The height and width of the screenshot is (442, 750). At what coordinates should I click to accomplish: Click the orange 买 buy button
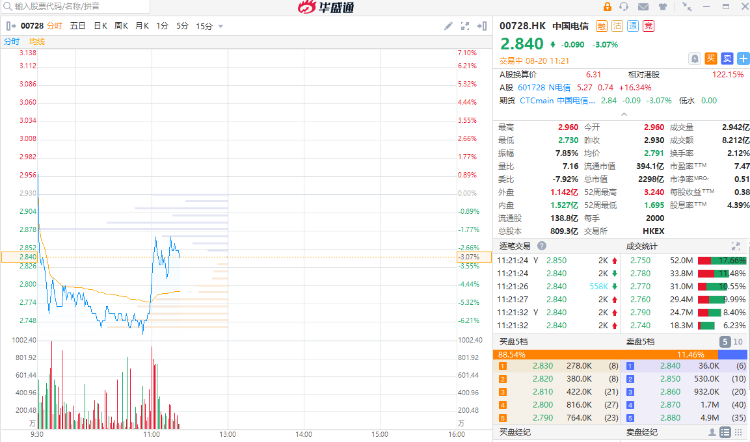pyautogui.click(x=711, y=58)
